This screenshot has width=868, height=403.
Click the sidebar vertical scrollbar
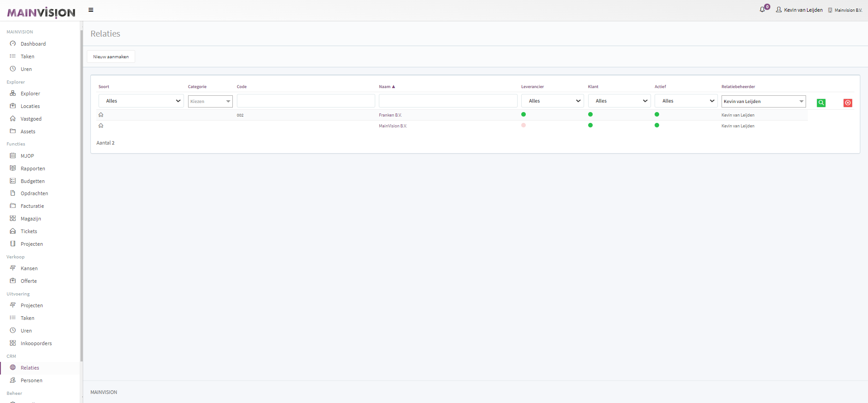pyautogui.click(x=81, y=196)
